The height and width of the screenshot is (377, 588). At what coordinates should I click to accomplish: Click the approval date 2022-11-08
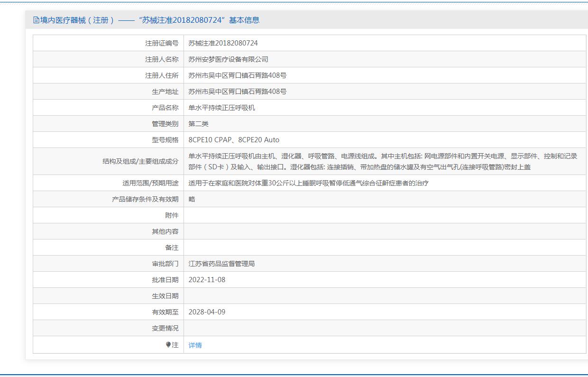pyautogui.click(x=207, y=280)
